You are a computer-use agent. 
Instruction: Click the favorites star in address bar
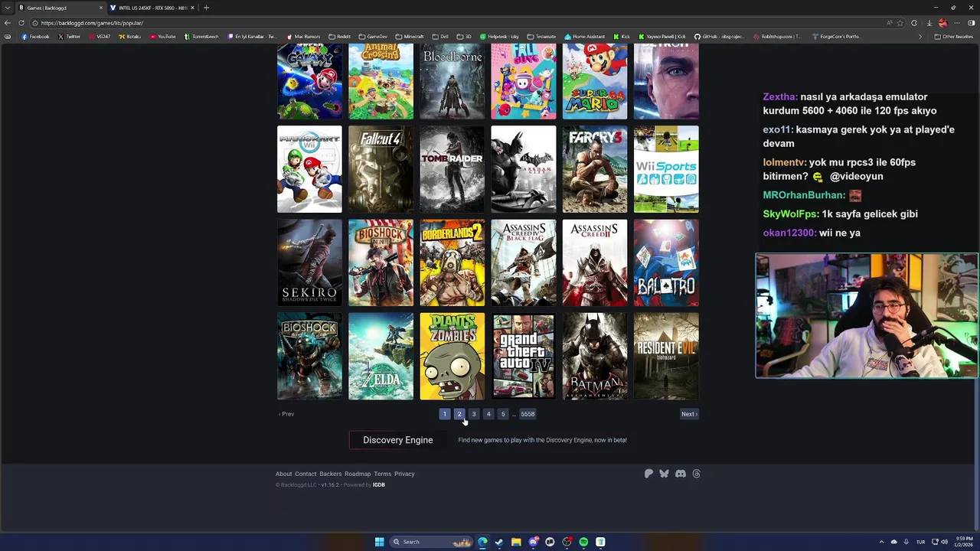[x=900, y=23]
